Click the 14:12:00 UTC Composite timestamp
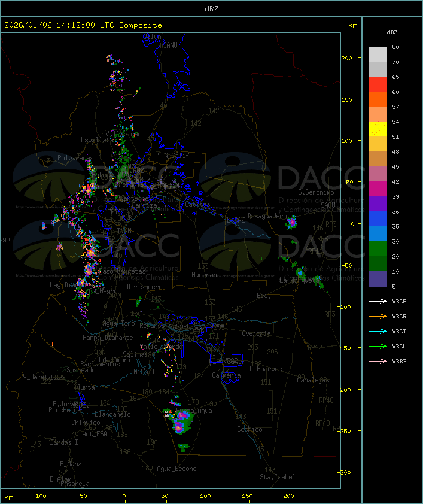The image size is (423, 504). (x=83, y=25)
